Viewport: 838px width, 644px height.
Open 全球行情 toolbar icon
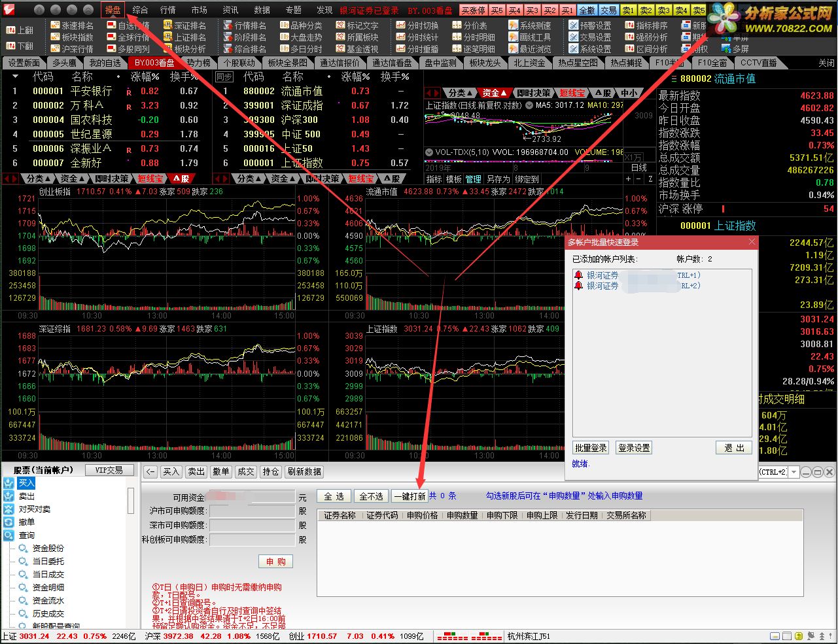[128, 37]
